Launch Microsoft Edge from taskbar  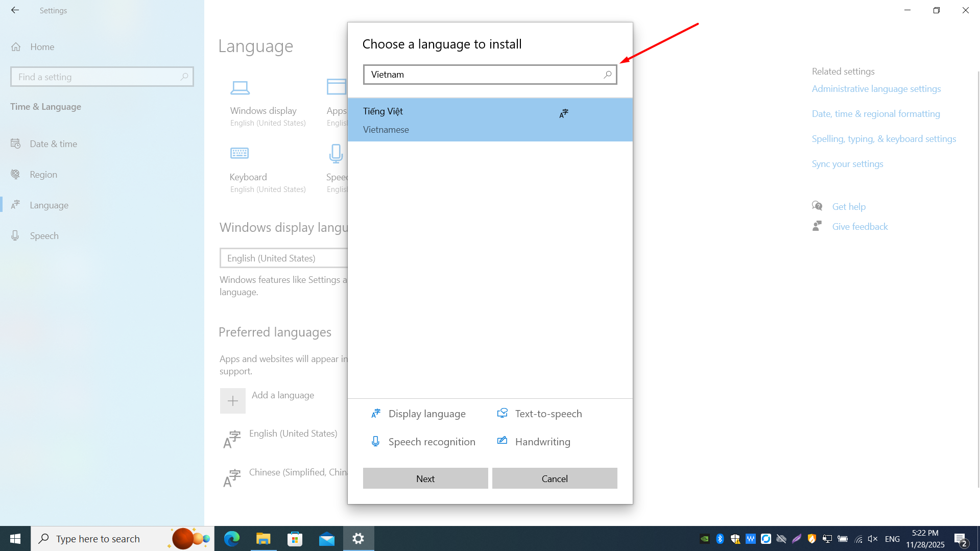[232, 539]
